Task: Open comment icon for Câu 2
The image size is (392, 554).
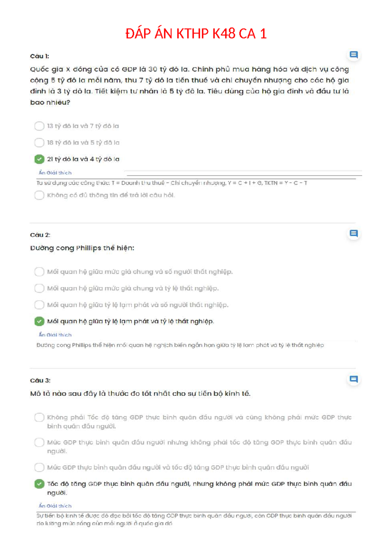Action: [353, 234]
